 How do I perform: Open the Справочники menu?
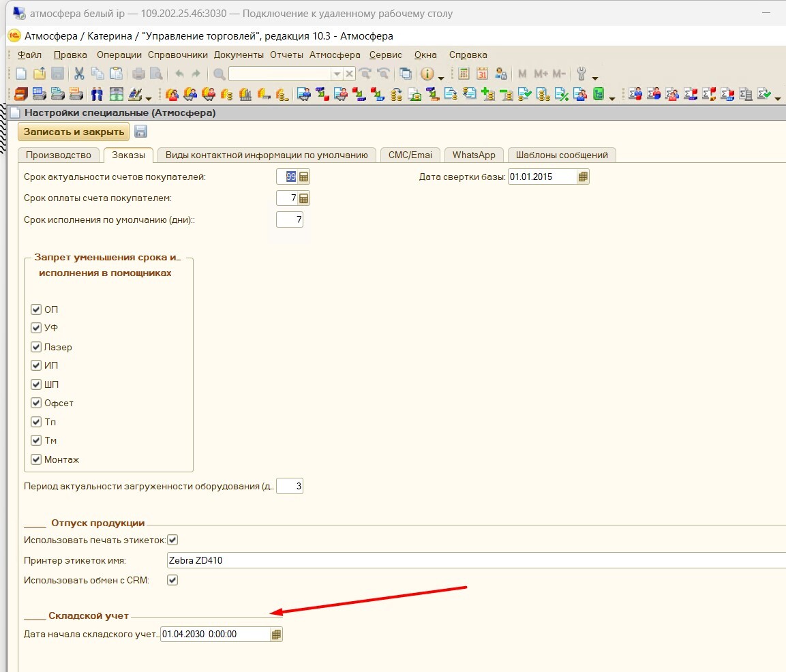tap(177, 55)
